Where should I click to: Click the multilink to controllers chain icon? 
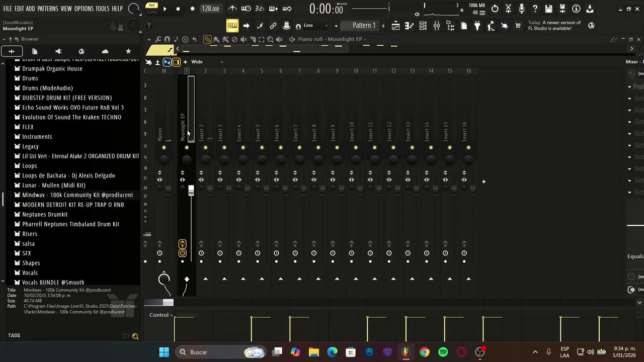click(273, 26)
